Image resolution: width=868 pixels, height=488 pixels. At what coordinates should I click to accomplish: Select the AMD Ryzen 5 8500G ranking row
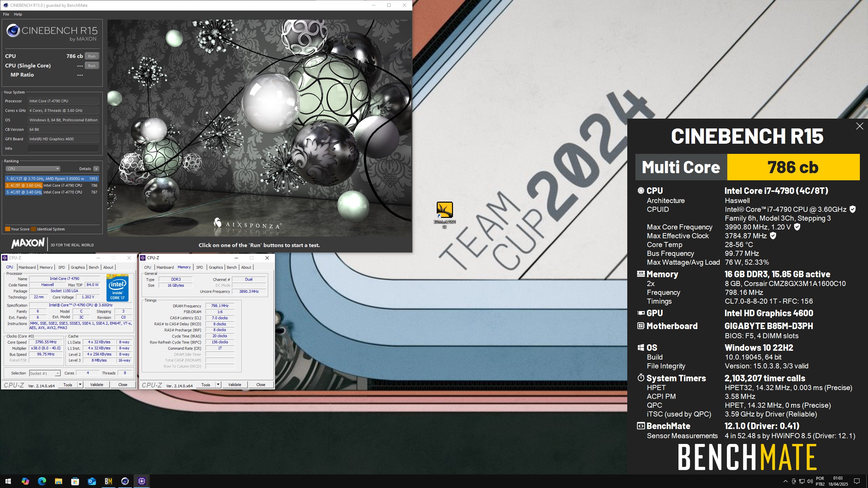point(52,179)
